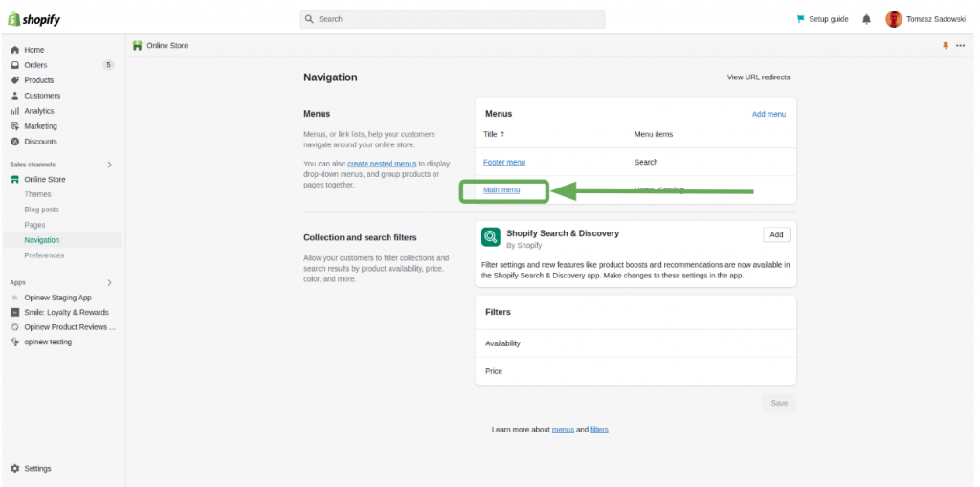Click the Products sidebar label

[38, 80]
